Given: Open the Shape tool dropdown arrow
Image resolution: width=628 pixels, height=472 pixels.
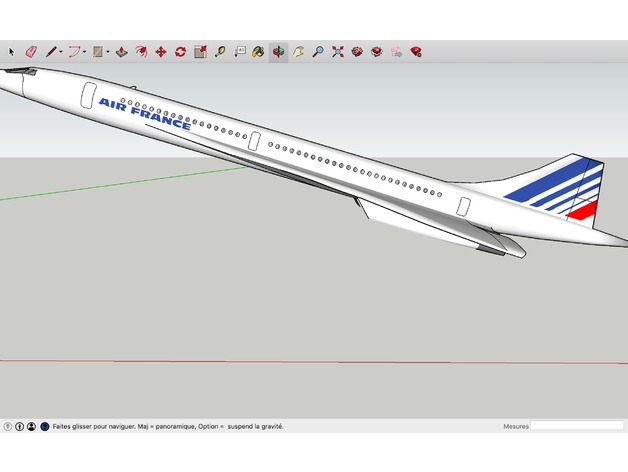Looking at the screenshot, I should (x=108, y=52).
